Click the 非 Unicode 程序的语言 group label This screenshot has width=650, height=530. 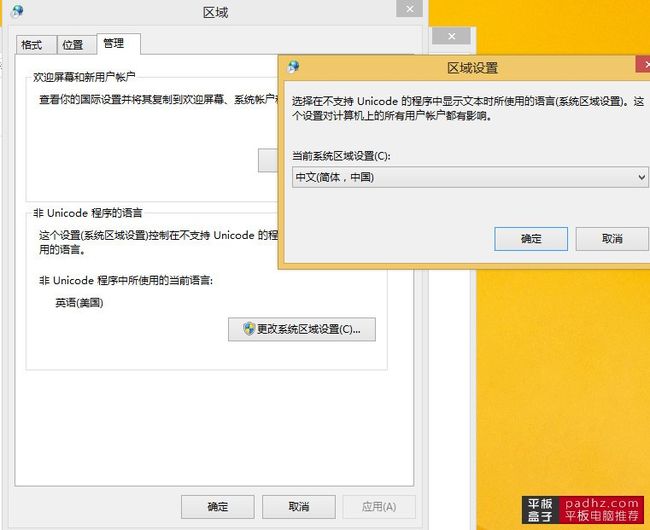pyautogui.click(x=88, y=213)
